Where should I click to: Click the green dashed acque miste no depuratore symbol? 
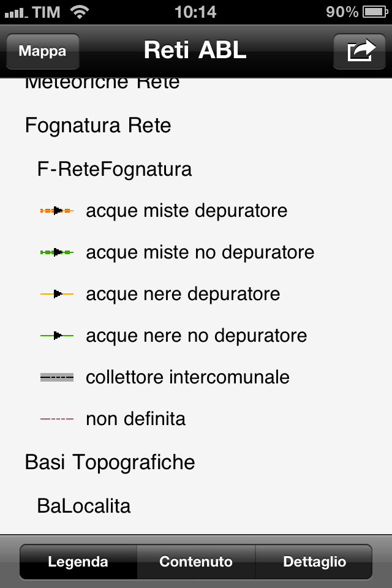[57, 252]
